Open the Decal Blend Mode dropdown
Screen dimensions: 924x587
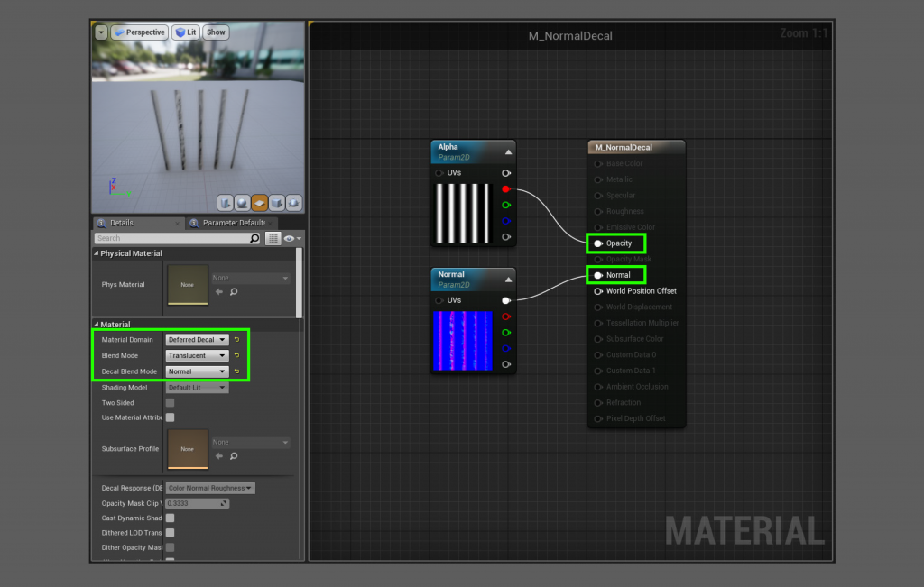(197, 371)
